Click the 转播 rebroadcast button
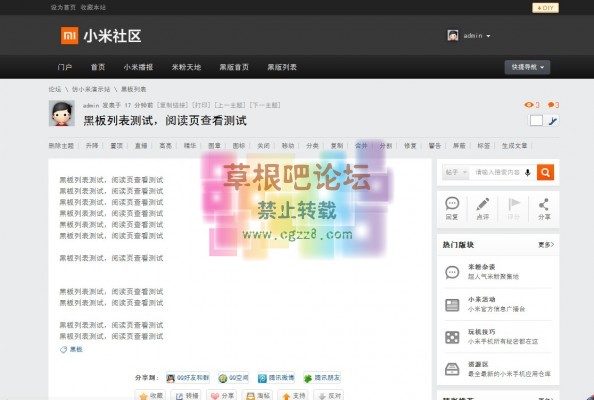Image resolution: width=594 pixels, height=400 pixels. click(187, 395)
